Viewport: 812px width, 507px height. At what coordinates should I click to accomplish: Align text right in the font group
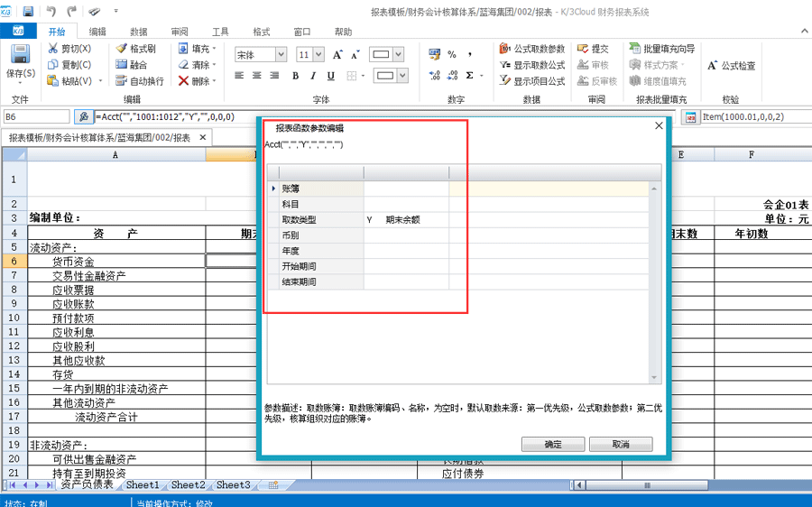tap(274, 76)
